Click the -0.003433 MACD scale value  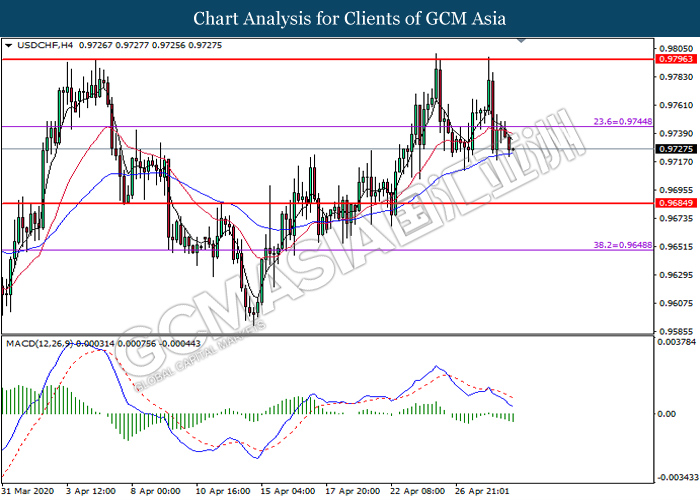tap(677, 477)
